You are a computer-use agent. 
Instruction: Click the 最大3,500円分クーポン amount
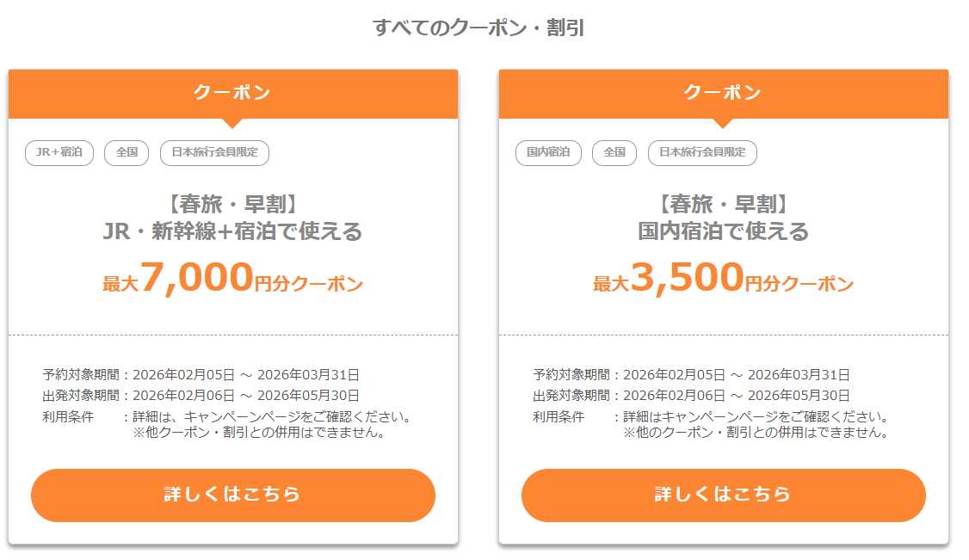click(723, 279)
